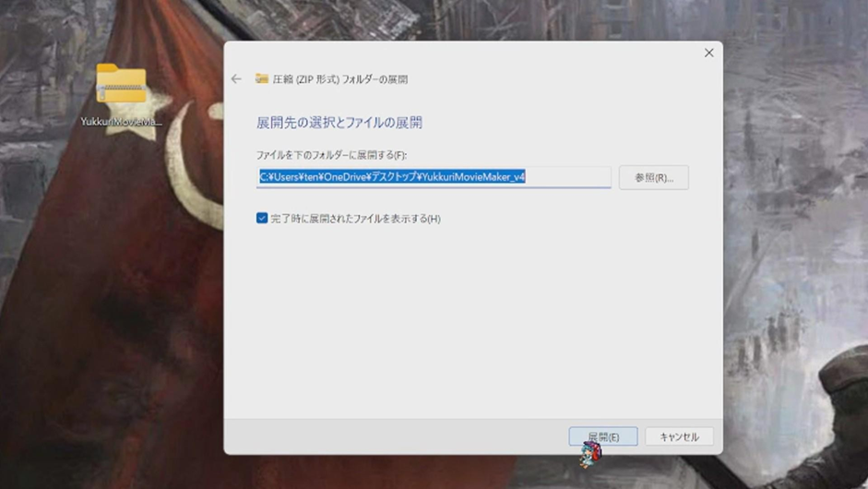
Task: Click the blank area right of the path text
Action: tap(567, 177)
